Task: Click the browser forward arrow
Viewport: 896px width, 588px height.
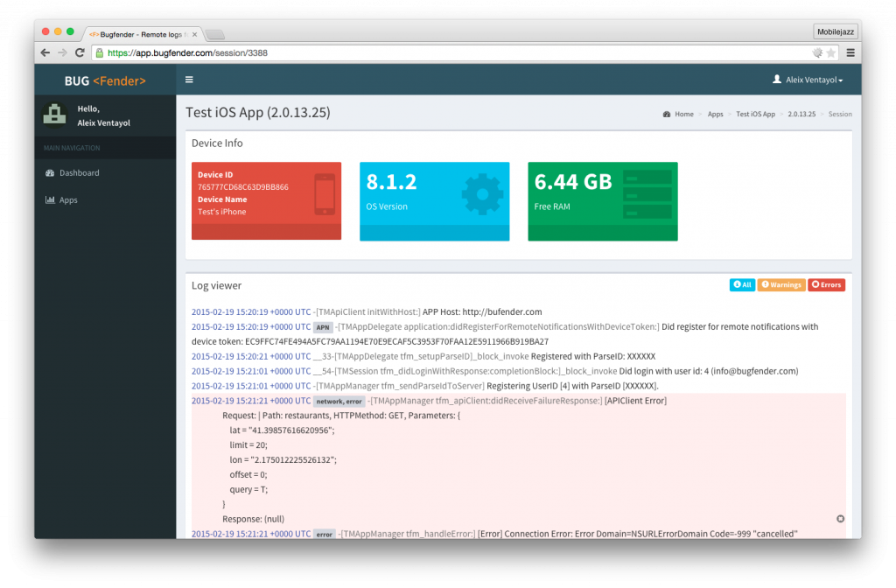Action: [62, 52]
